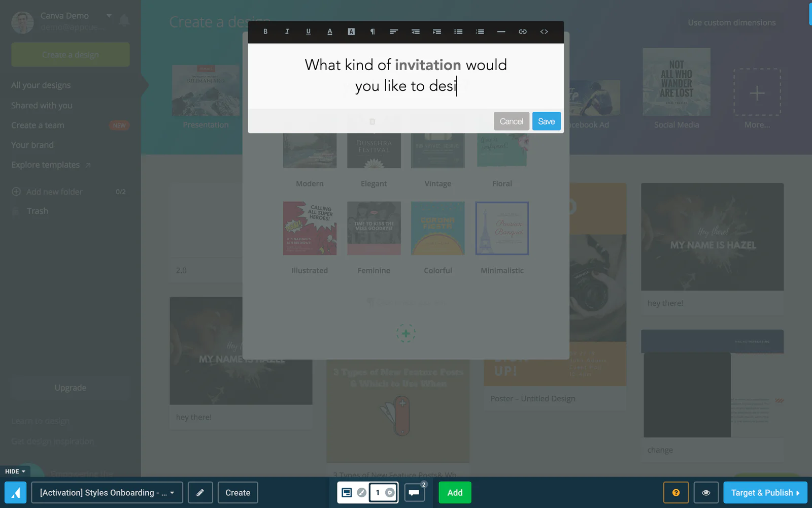Viewport: 812px width, 508px height.
Task: Save the edited invitation text
Action: click(x=547, y=121)
